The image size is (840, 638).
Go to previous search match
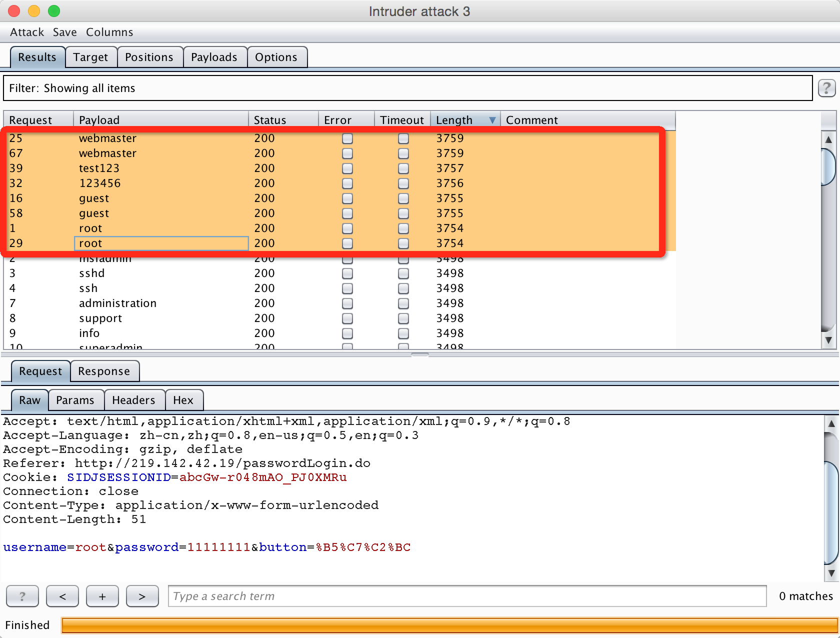62,596
